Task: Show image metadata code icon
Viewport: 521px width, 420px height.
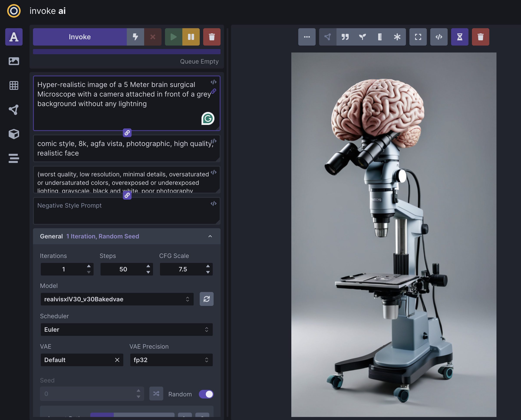Action: point(439,37)
